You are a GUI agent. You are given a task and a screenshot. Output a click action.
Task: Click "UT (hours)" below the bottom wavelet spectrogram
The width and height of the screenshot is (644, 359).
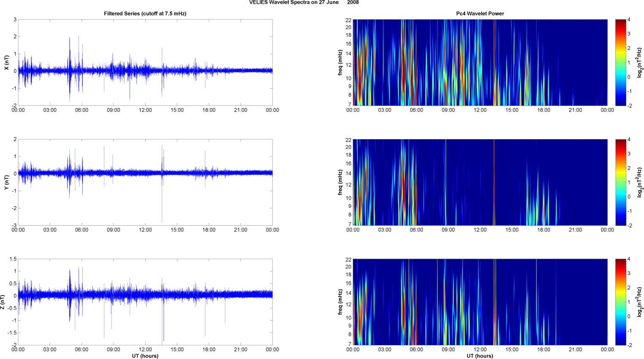(x=480, y=356)
